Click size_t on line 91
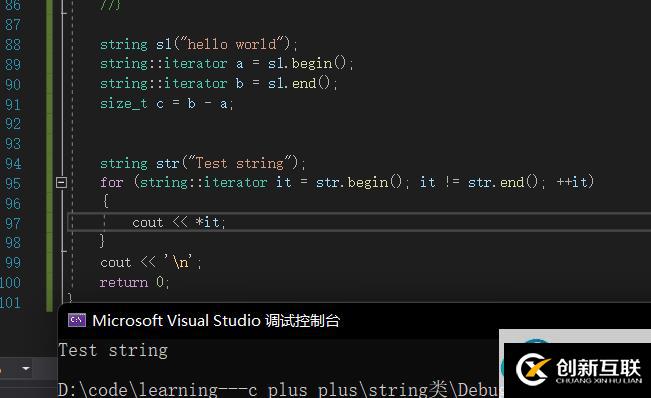The height and width of the screenshot is (398, 651). pos(124,103)
